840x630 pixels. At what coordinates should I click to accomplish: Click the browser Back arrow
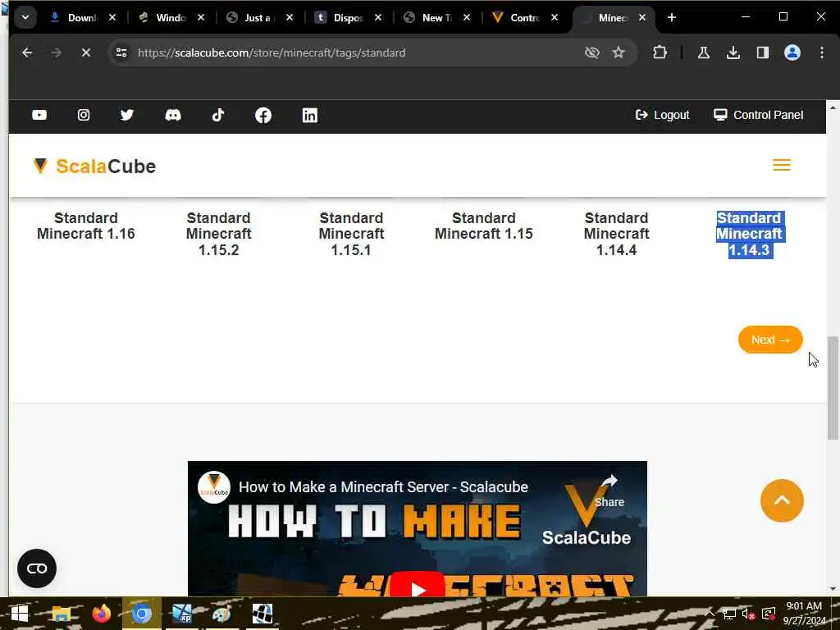27,52
